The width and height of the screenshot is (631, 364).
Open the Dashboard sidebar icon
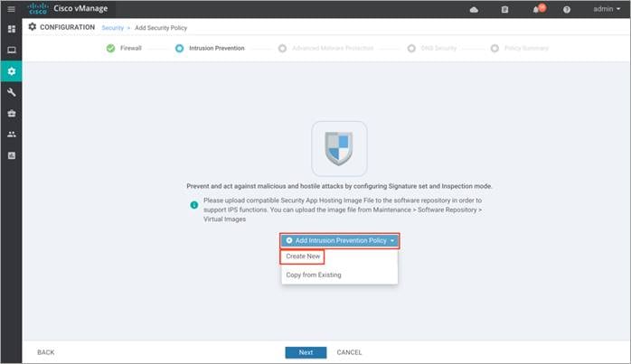12,29
